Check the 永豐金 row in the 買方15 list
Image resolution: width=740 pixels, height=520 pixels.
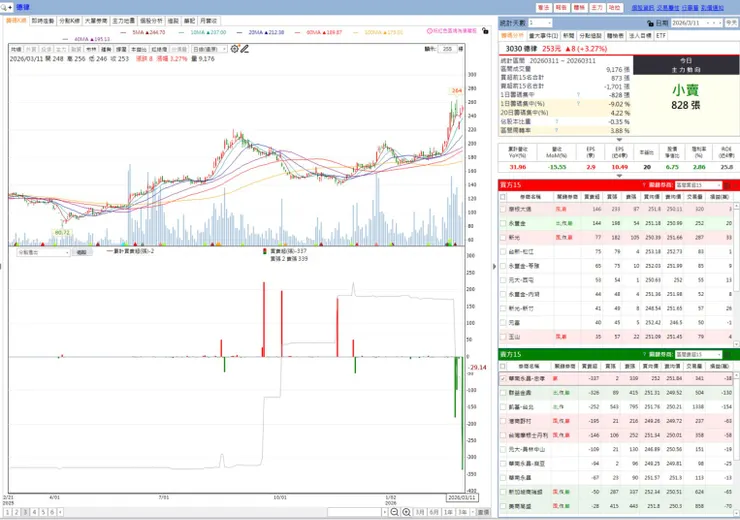coord(503,223)
